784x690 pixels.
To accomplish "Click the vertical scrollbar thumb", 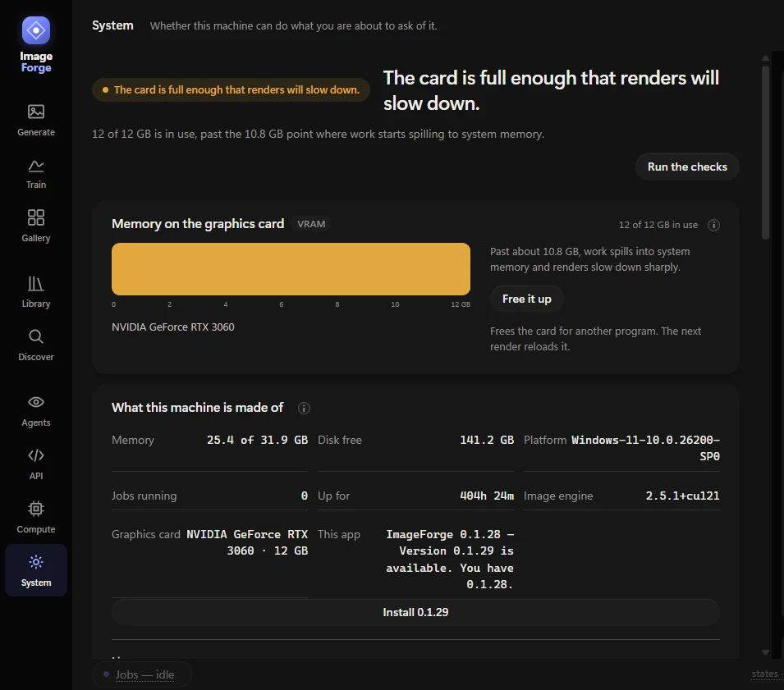I will [x=765, y=153].
